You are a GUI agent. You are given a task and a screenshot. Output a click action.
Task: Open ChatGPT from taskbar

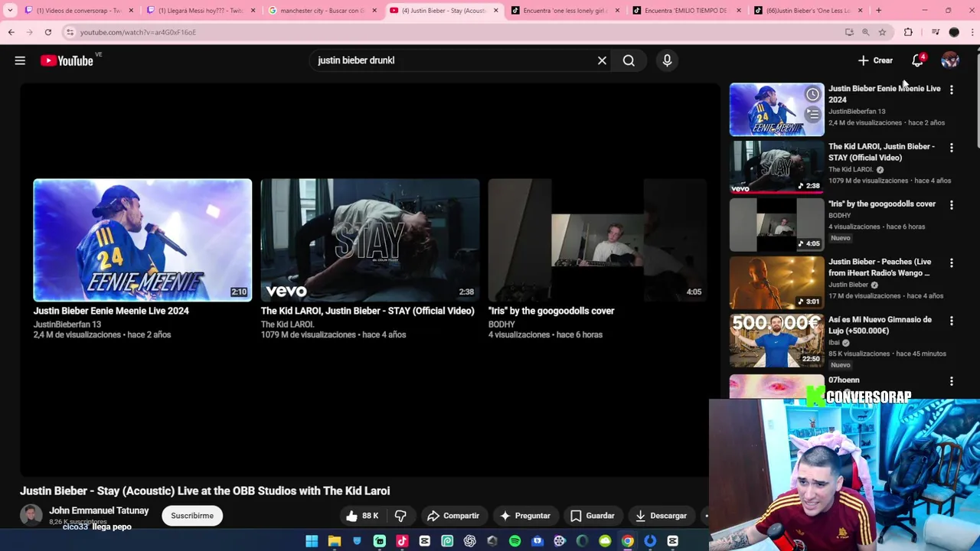[x=469, y=541]
